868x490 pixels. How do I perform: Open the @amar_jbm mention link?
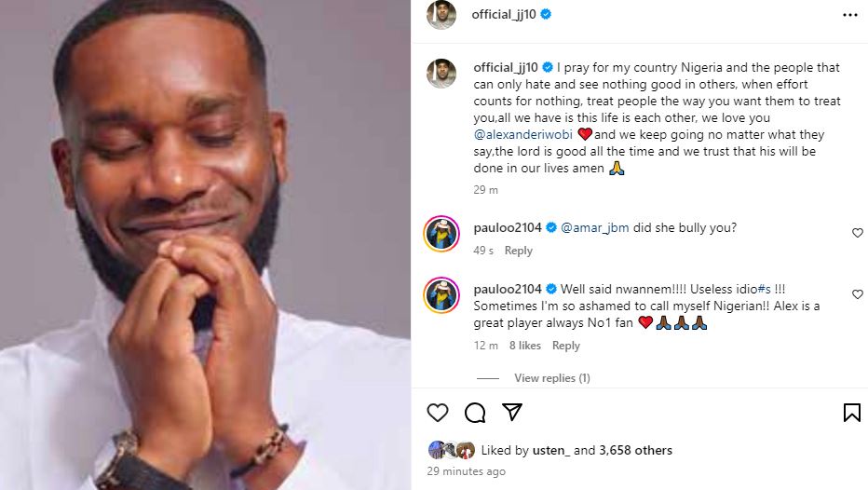click(x=594, y=227)
